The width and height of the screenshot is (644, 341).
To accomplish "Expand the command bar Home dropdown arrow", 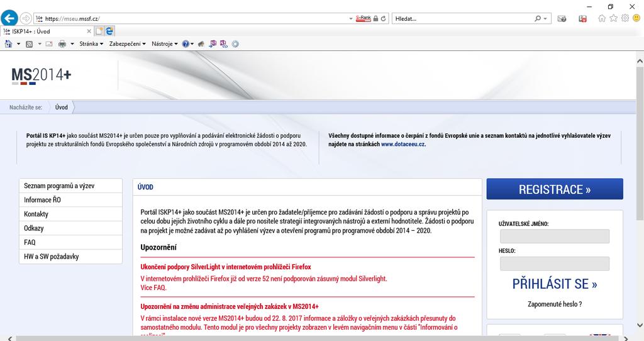I will tap(18, 44).
